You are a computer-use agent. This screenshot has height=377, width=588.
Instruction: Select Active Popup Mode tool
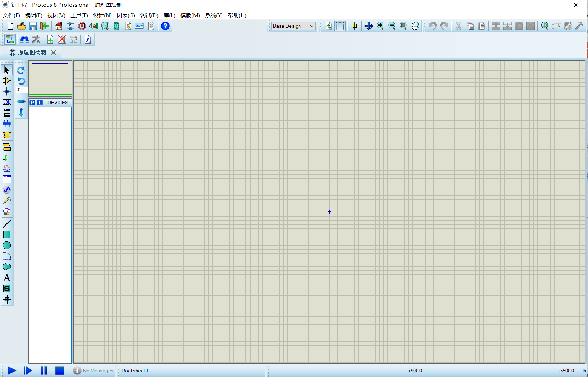click(7, 179)
